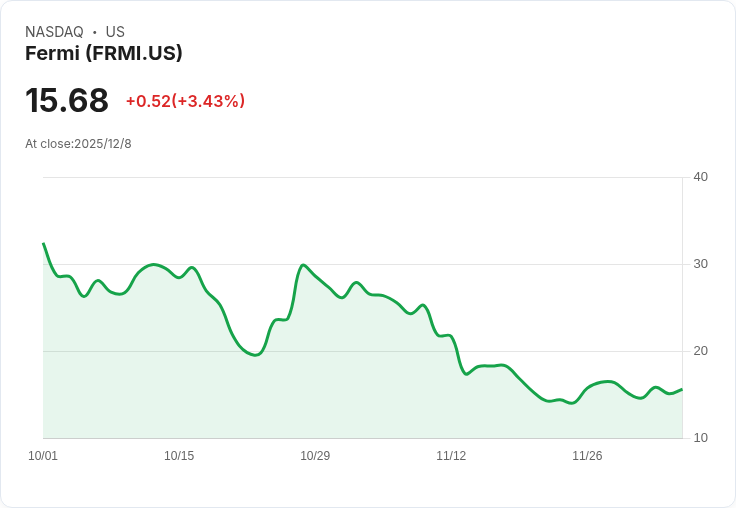Image resolution: width=736 pixels, height=508 pixels.
Task: Click the current price 15.68
Action: [x=67, y=101]
